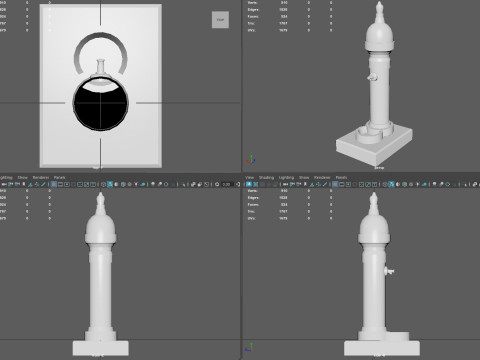Click Multisample Anti-aliasing icon in lower-left panel
Viewport: 480px width, 360px height.
point(166,184)
